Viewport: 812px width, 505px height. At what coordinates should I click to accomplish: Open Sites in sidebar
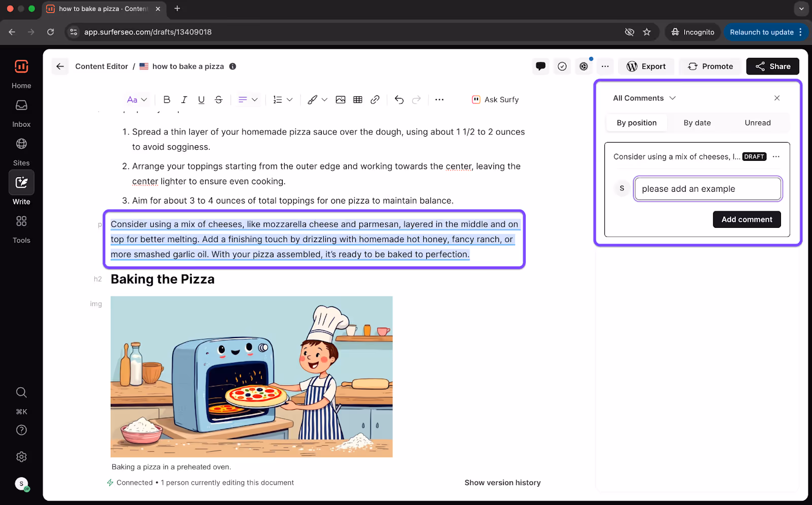[x=21, y=151]
